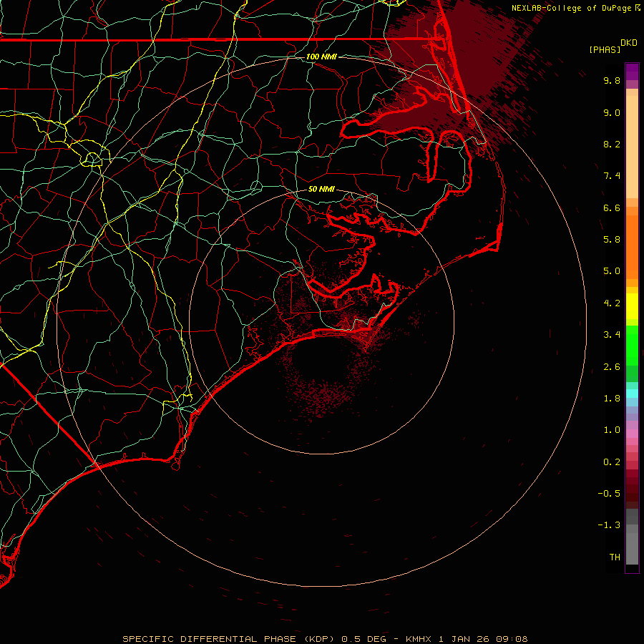Click the 9.0 value on the scale
The width and height of the screenshot is (644, 644).
coord(612,112)
